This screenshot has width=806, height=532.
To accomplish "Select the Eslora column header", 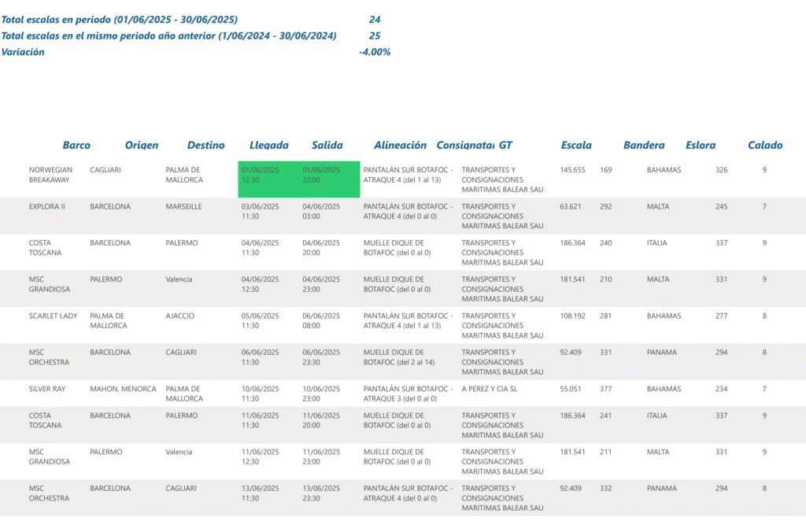I will coord(700,146).
